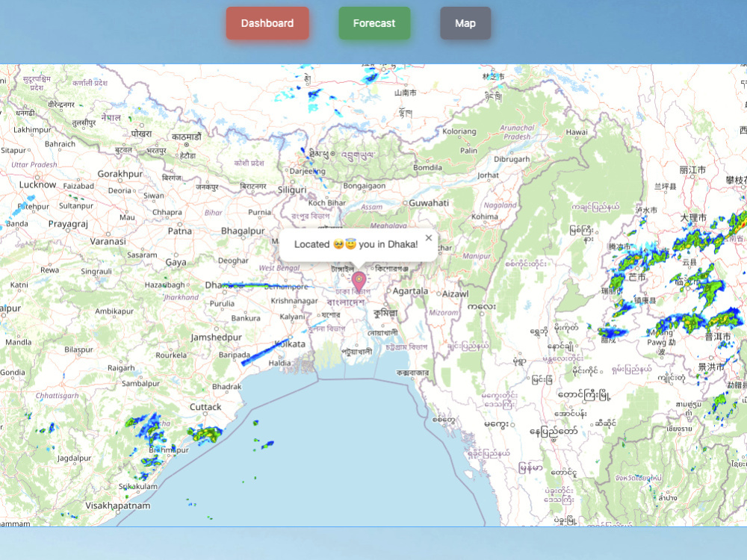Click the Hawai town label
The height and width of the screenshot is (560, 747).
point(577,132)
